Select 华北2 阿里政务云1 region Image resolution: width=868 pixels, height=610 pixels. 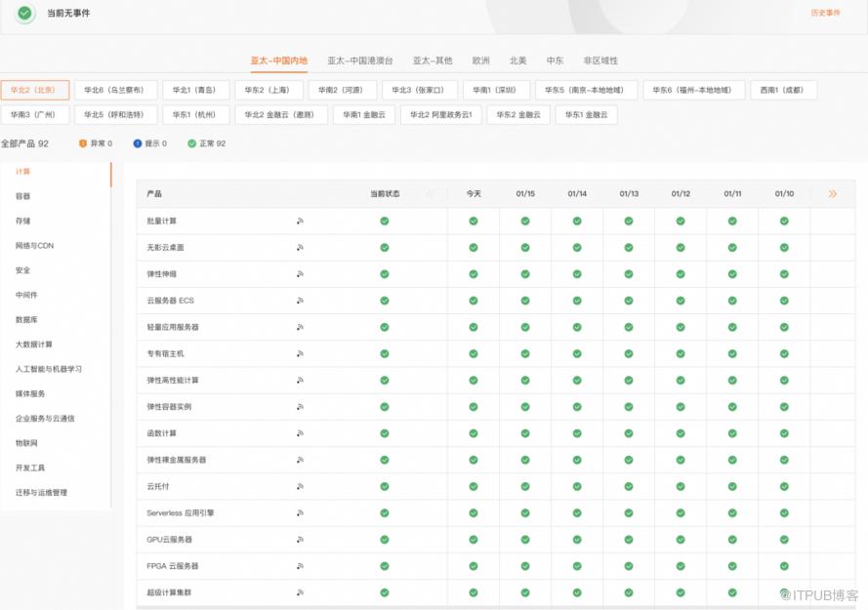click(x=440, y=114)
